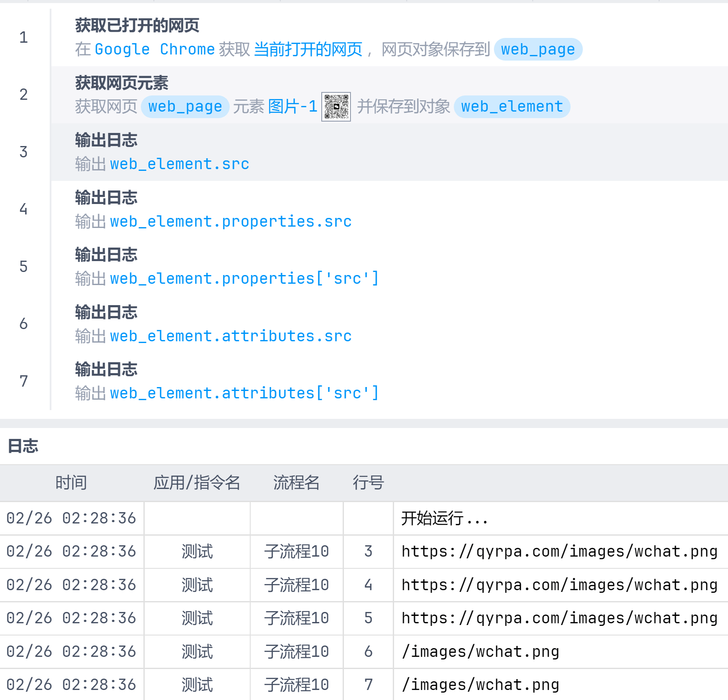The width and height of the screenshot is (728, 700).
Task: Click the QR code element thumbnail in step 2
Action: (336, 107)
